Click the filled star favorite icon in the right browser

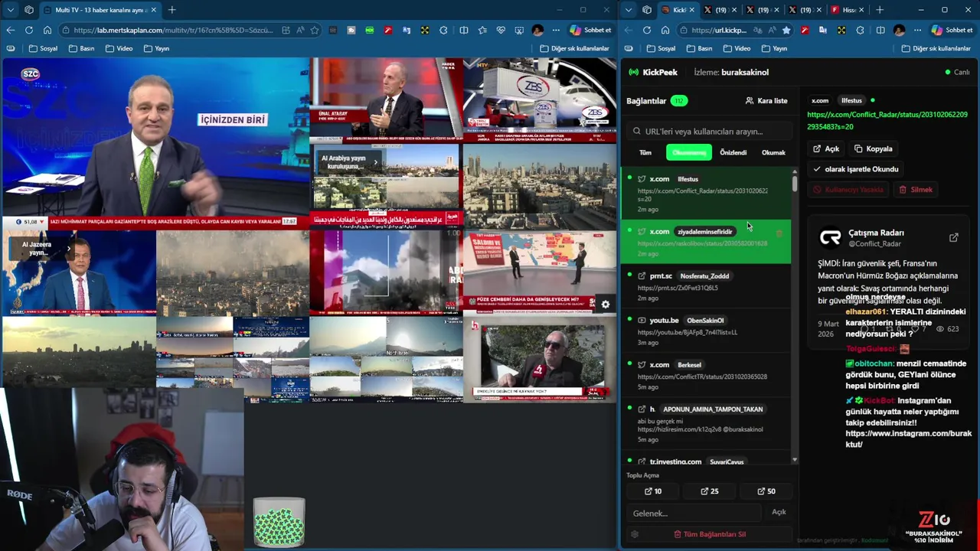click(x=786, y=30)
